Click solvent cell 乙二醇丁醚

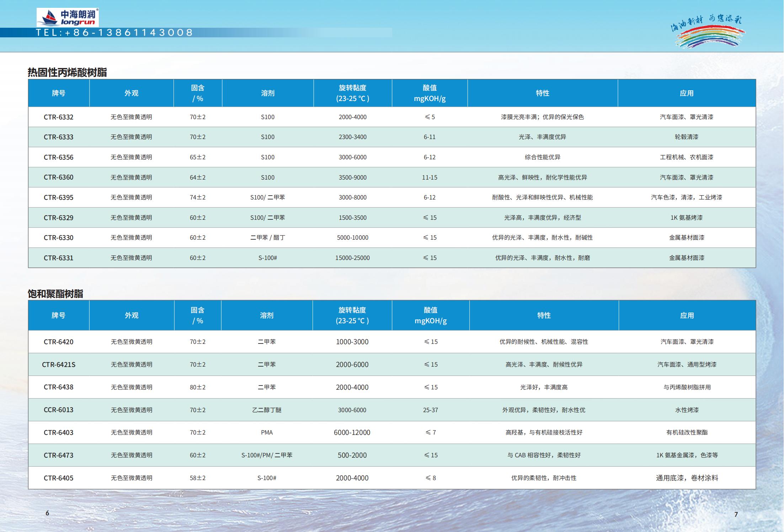(267, 410)
